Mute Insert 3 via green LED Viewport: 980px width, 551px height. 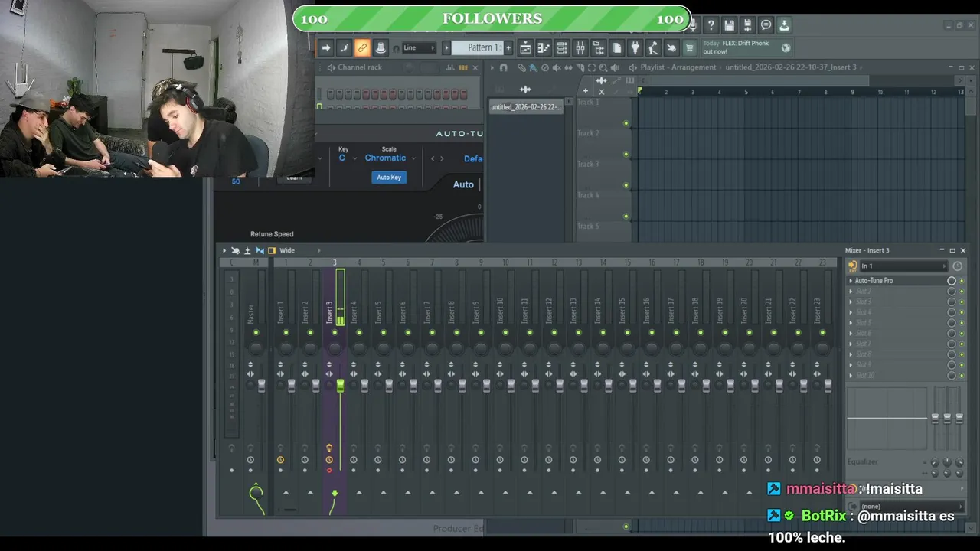[x=335, y=333]
